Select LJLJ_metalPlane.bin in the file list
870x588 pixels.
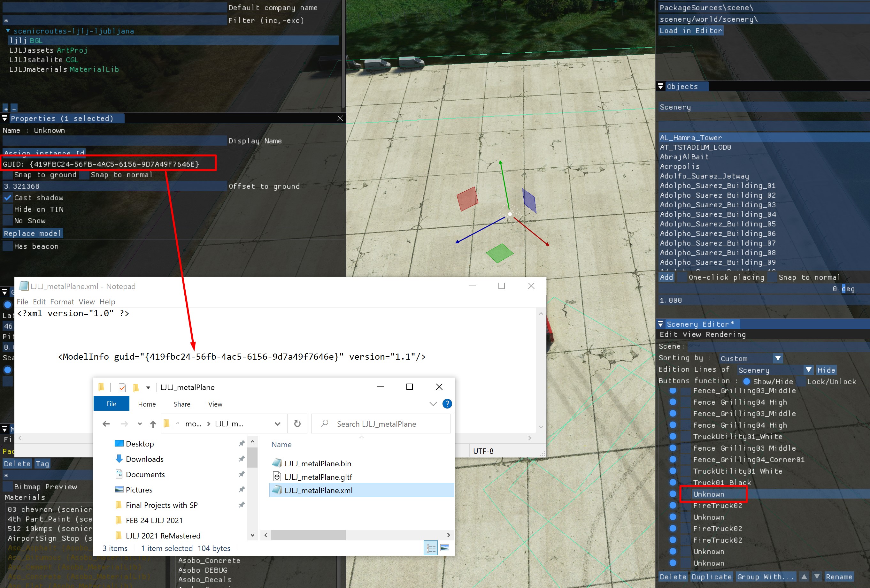click(318, 463)
